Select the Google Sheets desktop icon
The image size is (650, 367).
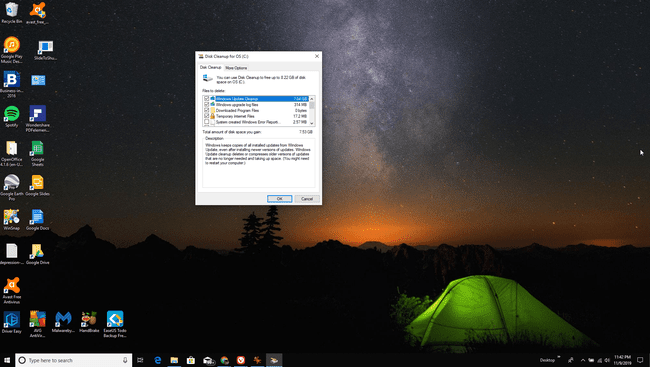pos(37,153)
